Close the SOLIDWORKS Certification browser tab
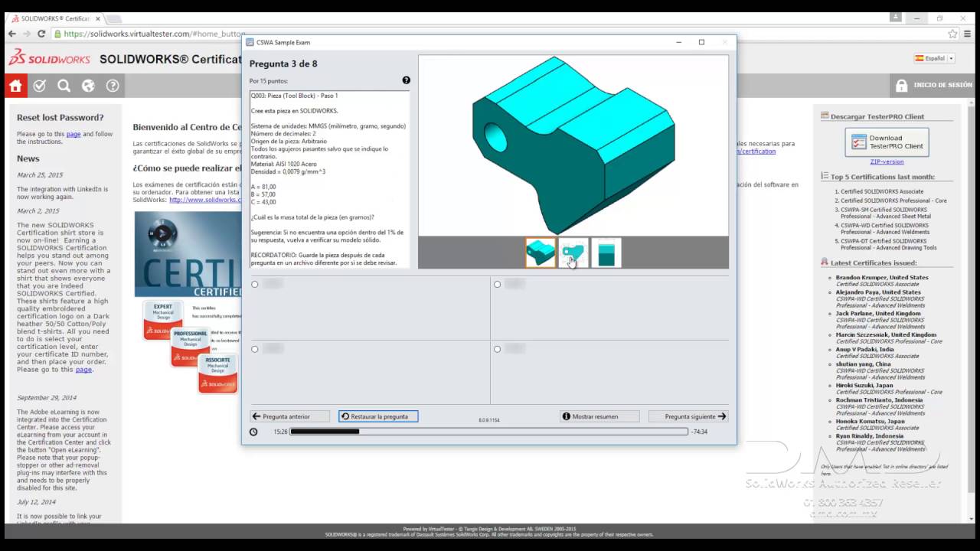This screenshot has height=551, width=980. pyautogui.click(x=98, y=18)
